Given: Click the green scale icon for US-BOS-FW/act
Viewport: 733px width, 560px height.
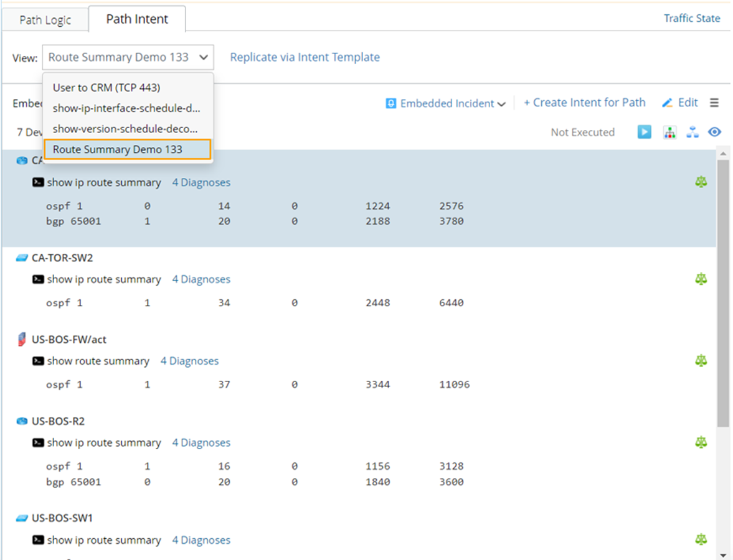Looking at the screenshot, I should [x=701, y=361].
